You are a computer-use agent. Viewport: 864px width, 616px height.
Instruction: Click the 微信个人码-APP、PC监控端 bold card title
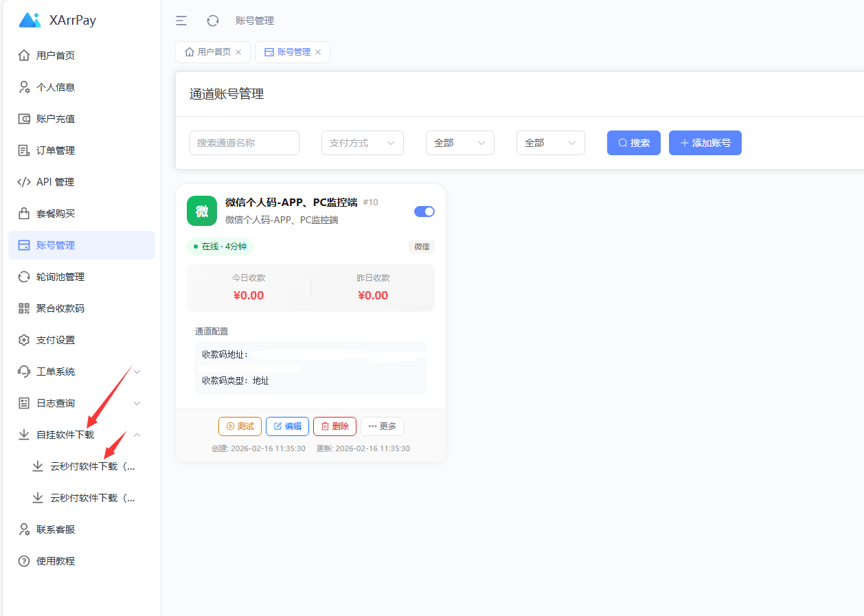[x=291, y=202]
